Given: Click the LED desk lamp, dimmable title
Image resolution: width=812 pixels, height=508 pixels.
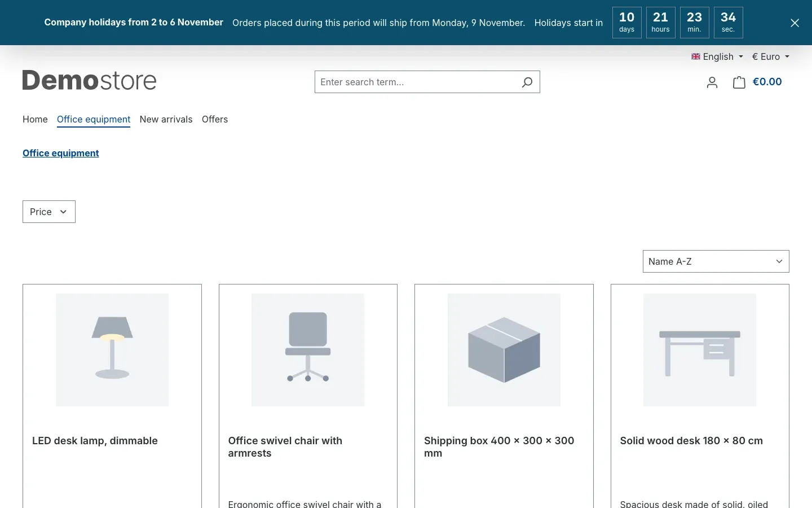Looking at the screenshot, I should (x=95, y=441).
